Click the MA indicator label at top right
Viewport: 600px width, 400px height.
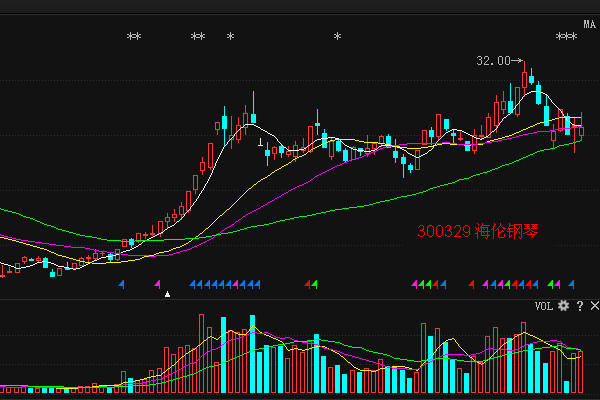pyautogui.click(x=589, y=24)
